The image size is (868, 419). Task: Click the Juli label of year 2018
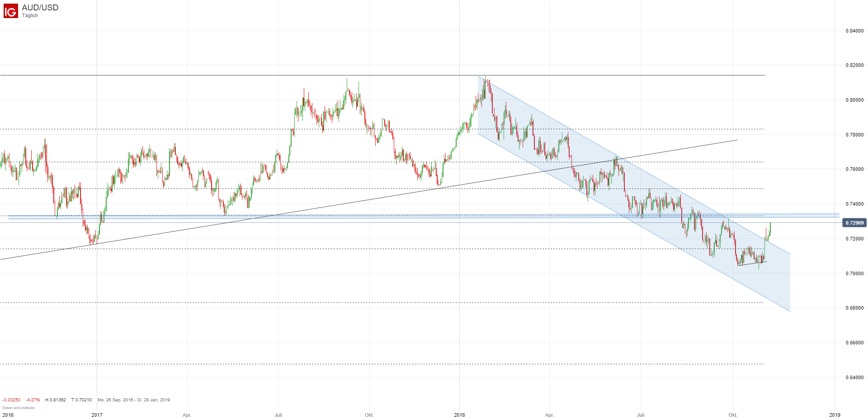tap(641, 415)
